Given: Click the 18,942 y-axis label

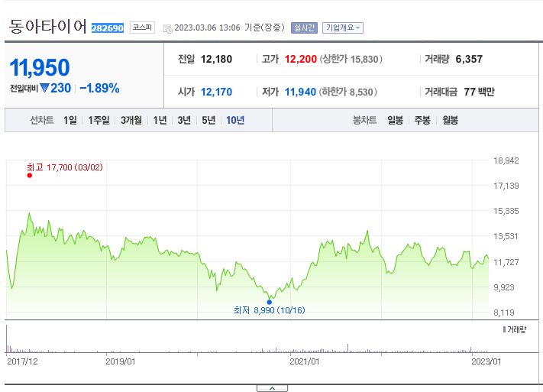Looking at the screenshot, I should click(506, 160).
